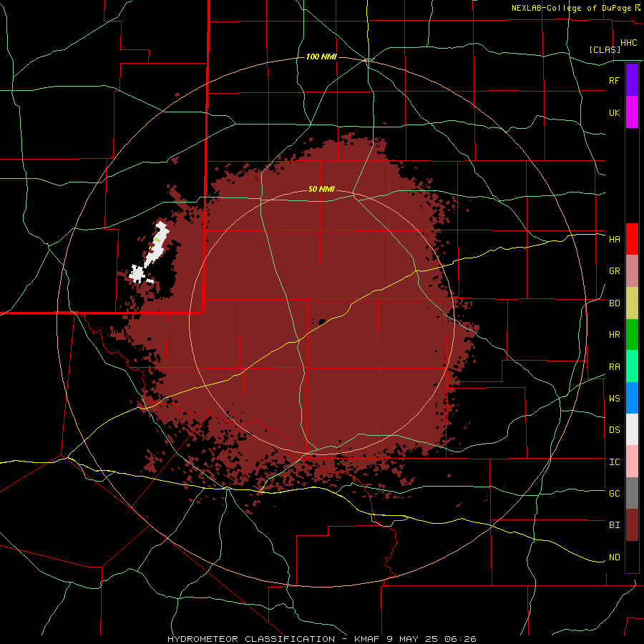This screenshot has height=644, width=644.
Task: Click the "NEXLAB-College of DuPage" credit text
Action: 572,8
